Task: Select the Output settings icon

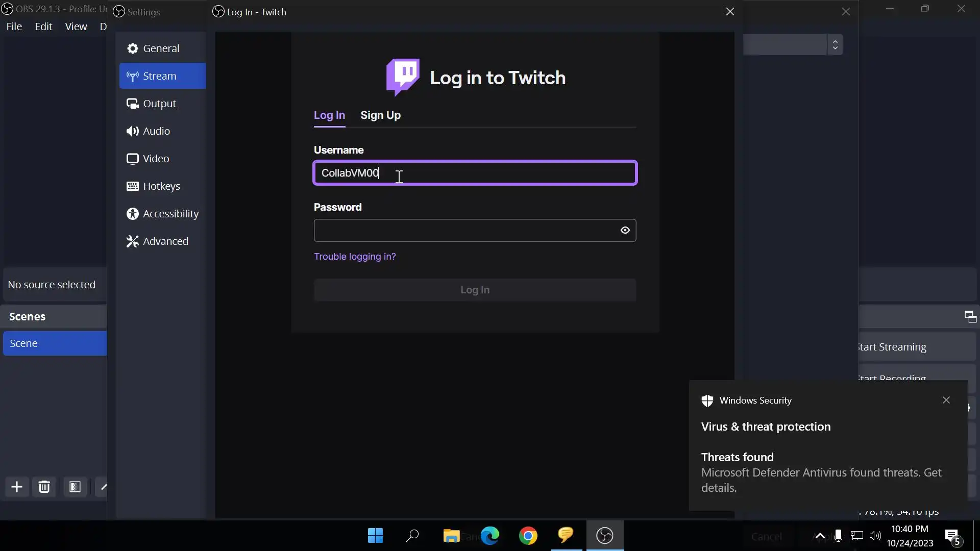Action: tap(133, 104)
